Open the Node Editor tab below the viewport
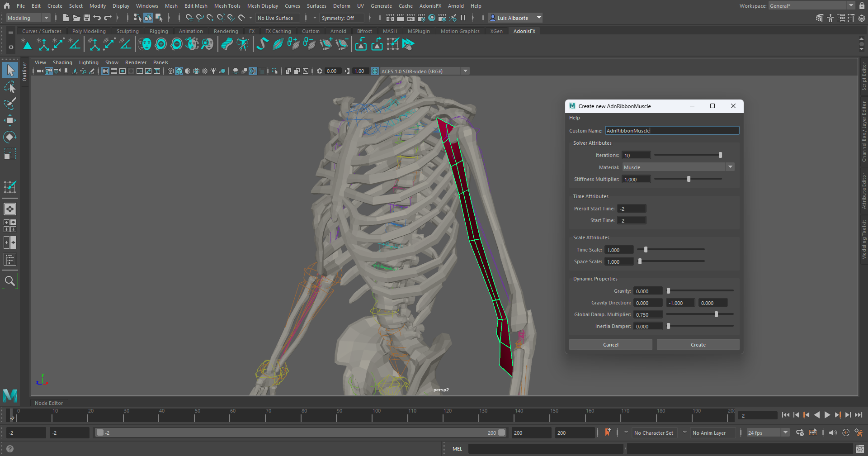868x456 pixels. click(49, 403)
